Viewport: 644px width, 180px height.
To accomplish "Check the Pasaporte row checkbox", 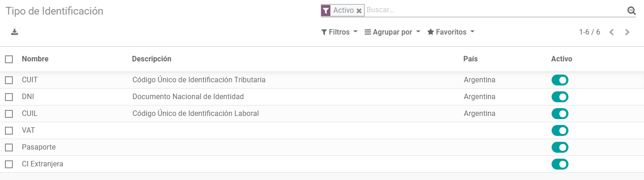I will [x=9, y=147].
